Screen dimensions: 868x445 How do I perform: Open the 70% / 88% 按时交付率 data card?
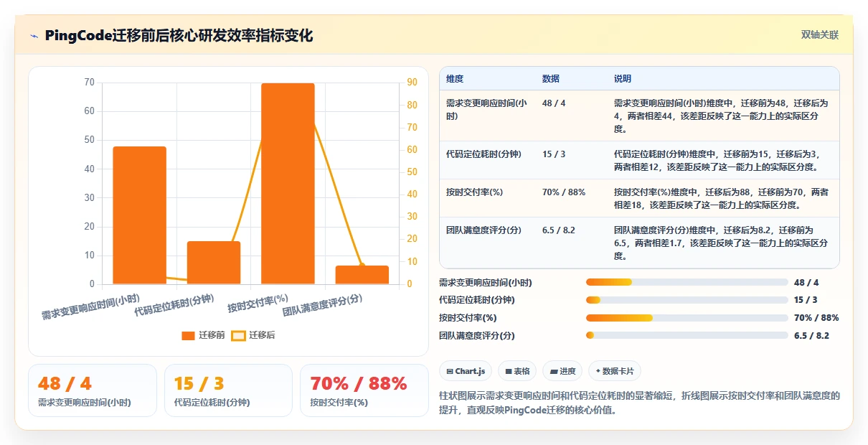click(364, 390)
